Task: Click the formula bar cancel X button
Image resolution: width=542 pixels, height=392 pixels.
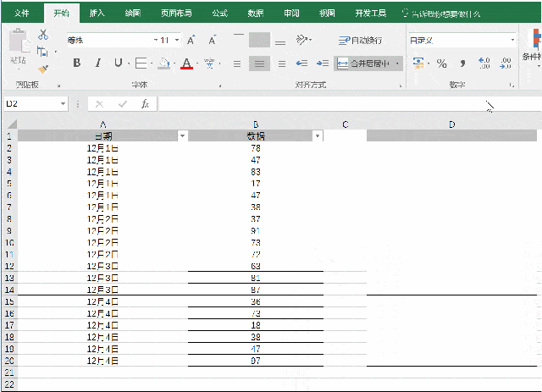Action: [x=100, y=103]
